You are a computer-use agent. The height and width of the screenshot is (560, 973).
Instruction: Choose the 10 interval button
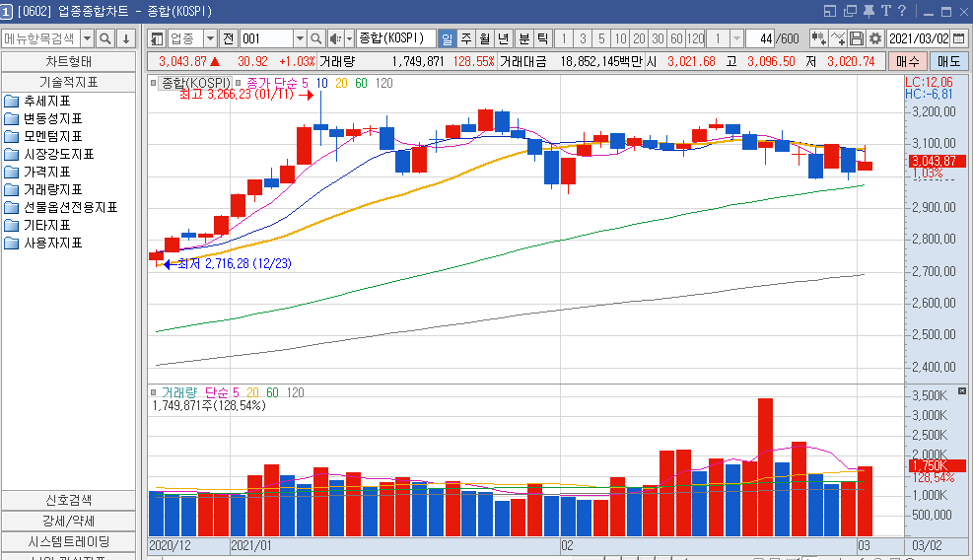[x=620, y=38]
